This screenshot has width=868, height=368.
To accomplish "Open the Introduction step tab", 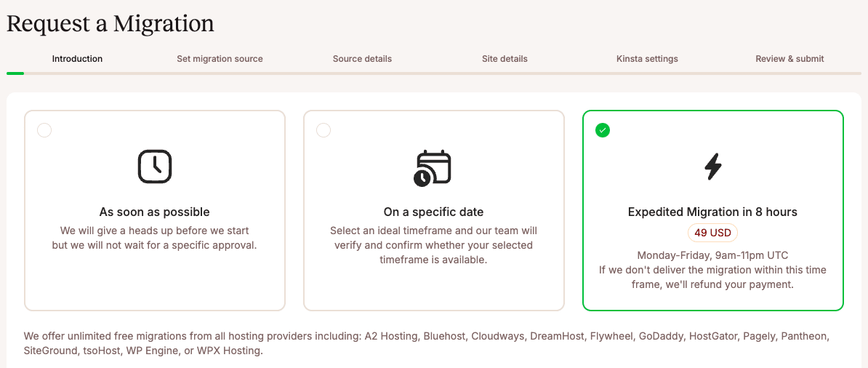I will coord(77,59).
